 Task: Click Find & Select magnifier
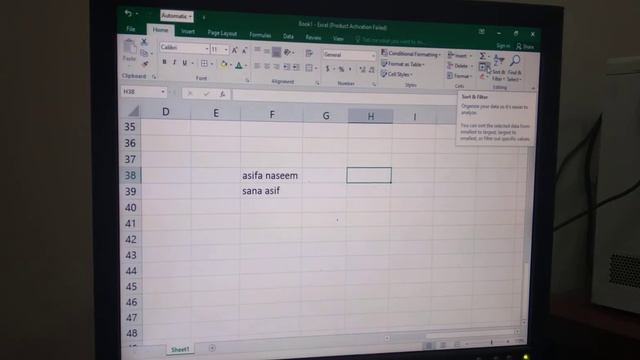coord(515,69)
